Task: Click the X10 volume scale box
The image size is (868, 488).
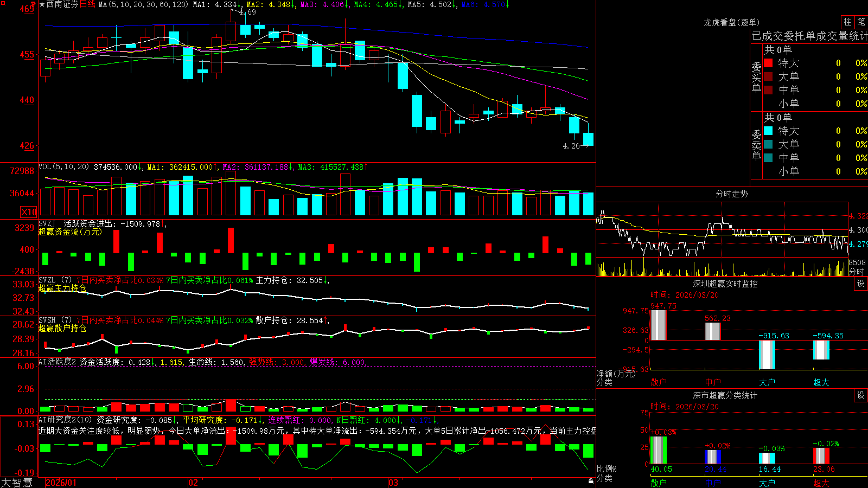Action: 29,212
